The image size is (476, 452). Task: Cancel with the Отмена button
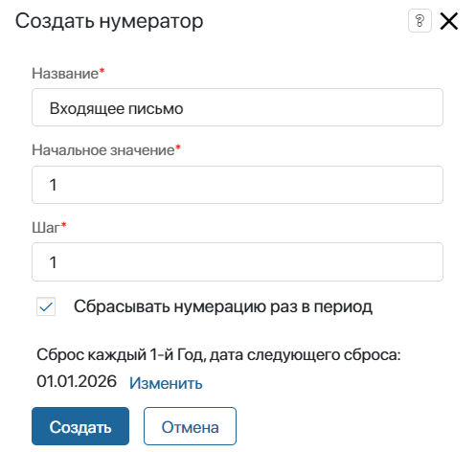[x=190, y=426]
